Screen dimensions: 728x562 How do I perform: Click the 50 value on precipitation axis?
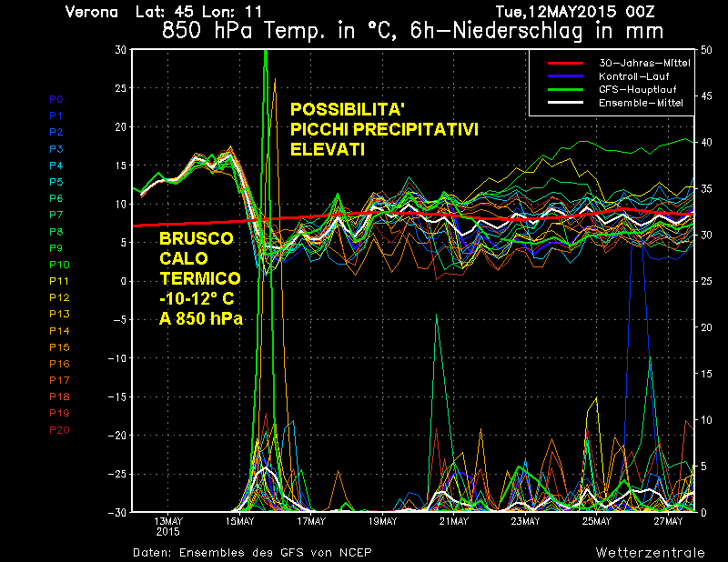pos(706,50)
